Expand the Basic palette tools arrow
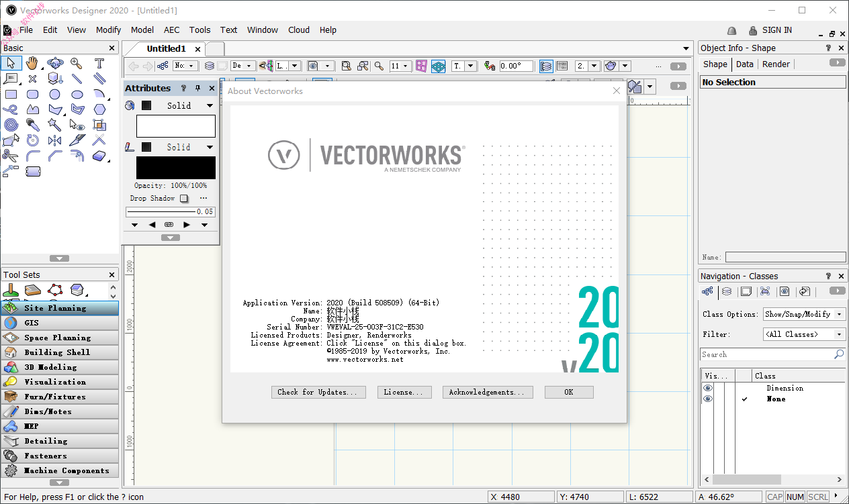This screenshot has width=849, height=504. click(59, 258)
